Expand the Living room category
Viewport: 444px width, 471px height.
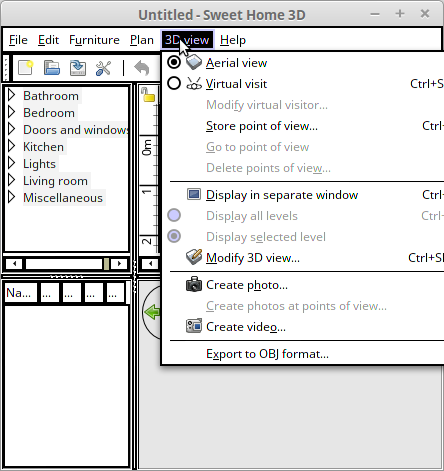pos(12,180)
